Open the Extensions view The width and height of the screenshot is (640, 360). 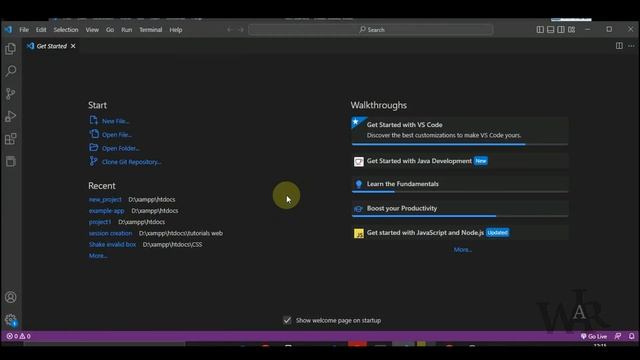tap(11, 139)
